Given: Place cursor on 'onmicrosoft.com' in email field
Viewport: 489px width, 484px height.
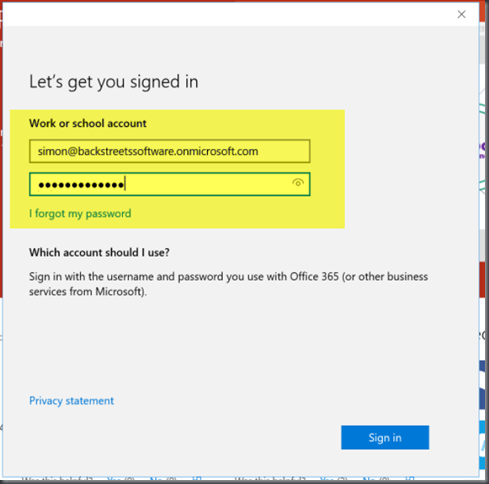Looking at the screenshot, I should tap(217, 151).
